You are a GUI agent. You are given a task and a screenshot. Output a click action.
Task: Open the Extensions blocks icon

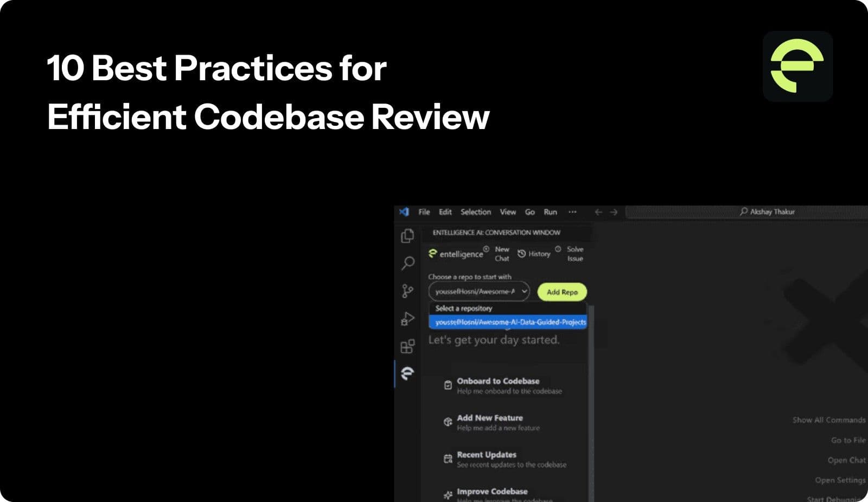407,346
